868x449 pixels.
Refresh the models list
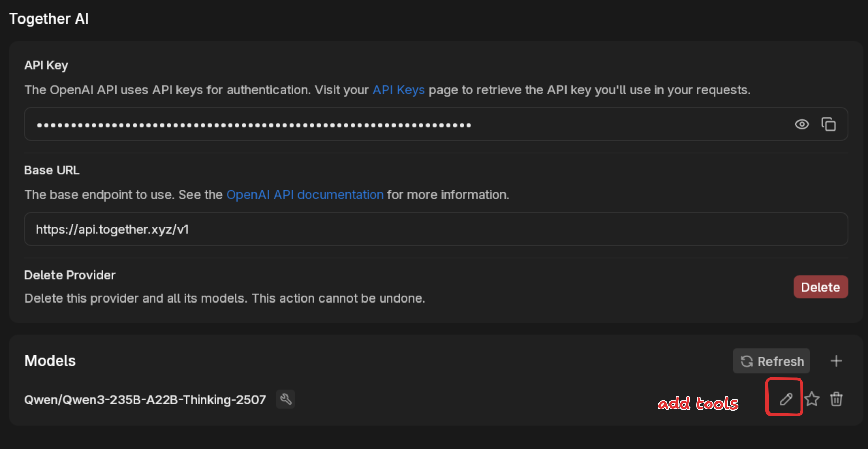pos(772,361)
